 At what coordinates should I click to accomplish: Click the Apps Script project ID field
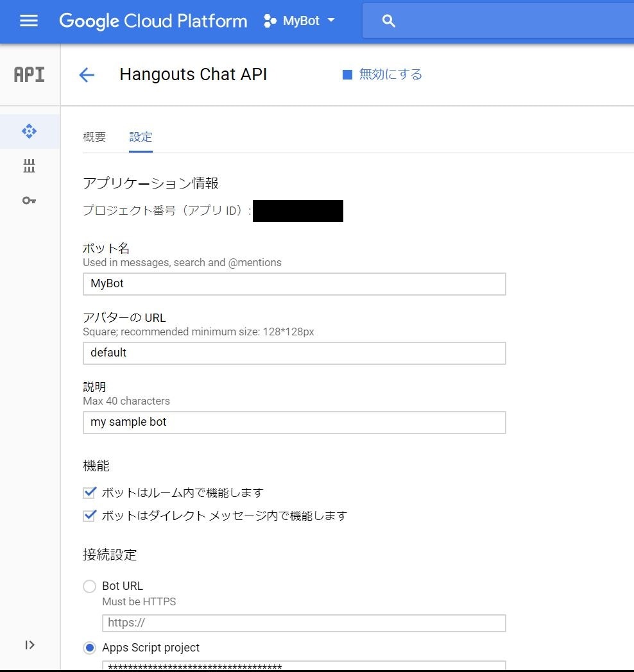pos(304,666)
